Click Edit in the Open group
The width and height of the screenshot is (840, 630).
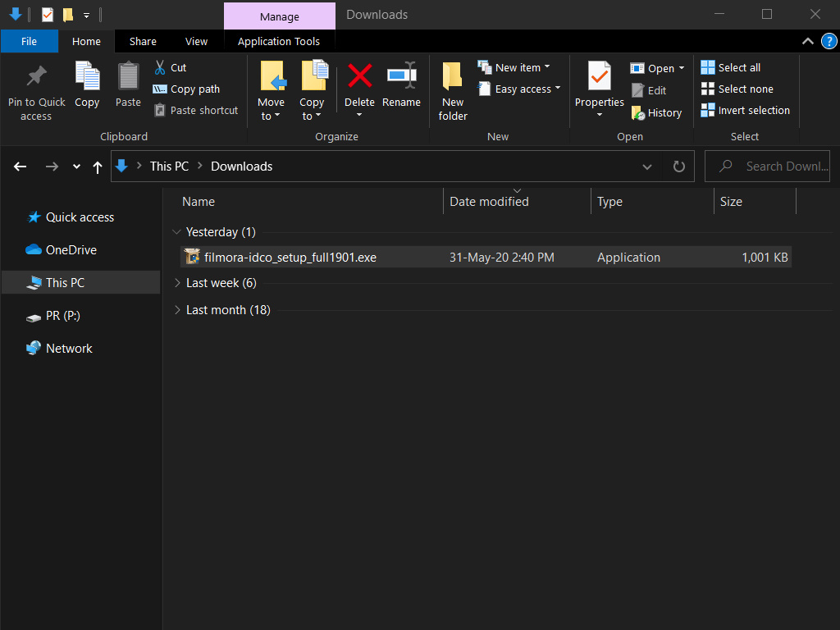pos(648,90)
